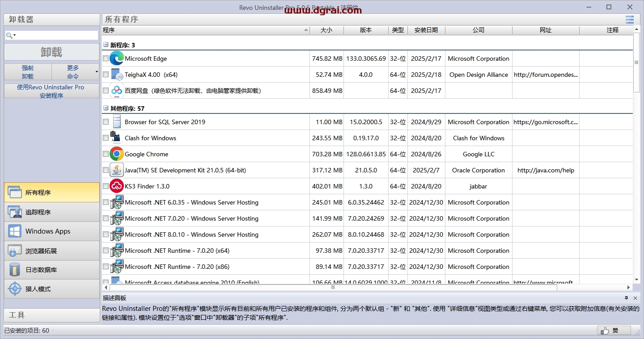Click the .NET Runtime 7.0.20 (x86) icon
The image size is (644, 339).
(117, 267)
